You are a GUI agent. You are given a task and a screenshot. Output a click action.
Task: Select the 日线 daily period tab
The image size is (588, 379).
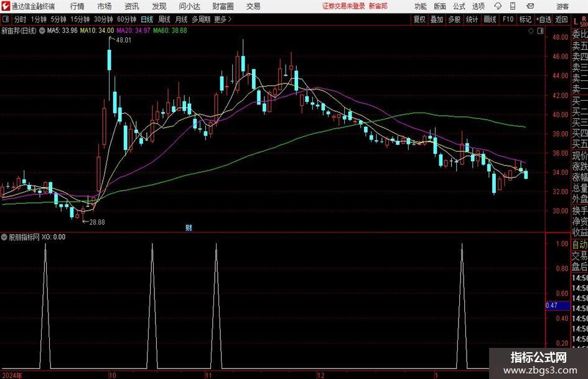(x=147, y=19)
